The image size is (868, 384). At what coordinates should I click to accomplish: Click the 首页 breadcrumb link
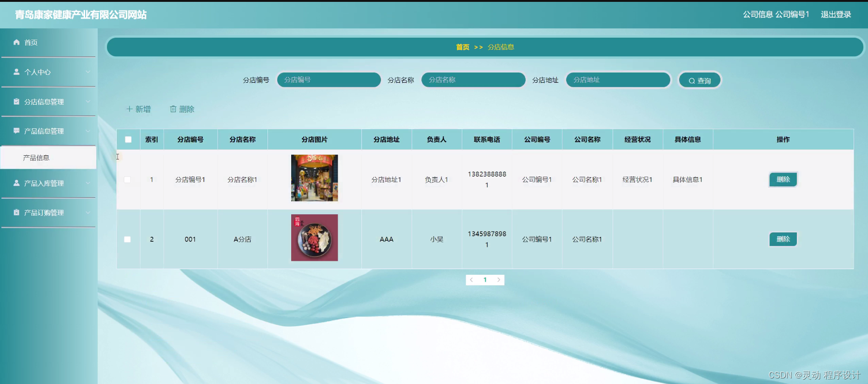pos(462,47)
